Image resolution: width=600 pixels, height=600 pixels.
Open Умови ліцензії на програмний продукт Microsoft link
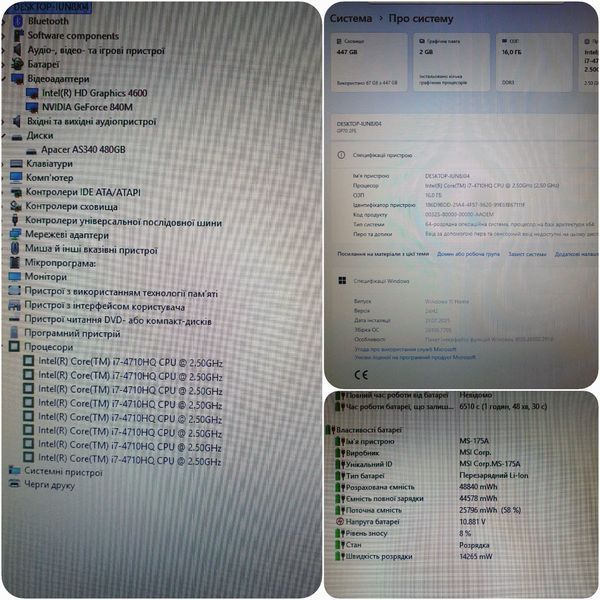[415, 357]
